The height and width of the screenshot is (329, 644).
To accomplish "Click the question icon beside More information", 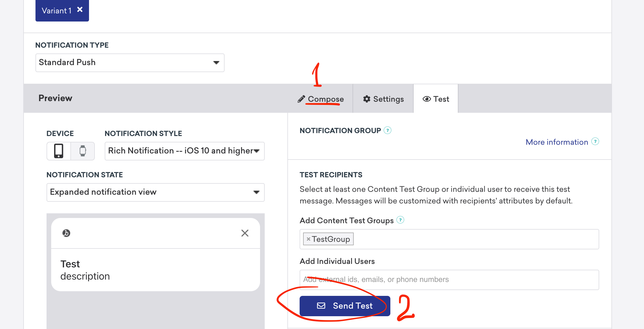I will (x=595, y=142).
